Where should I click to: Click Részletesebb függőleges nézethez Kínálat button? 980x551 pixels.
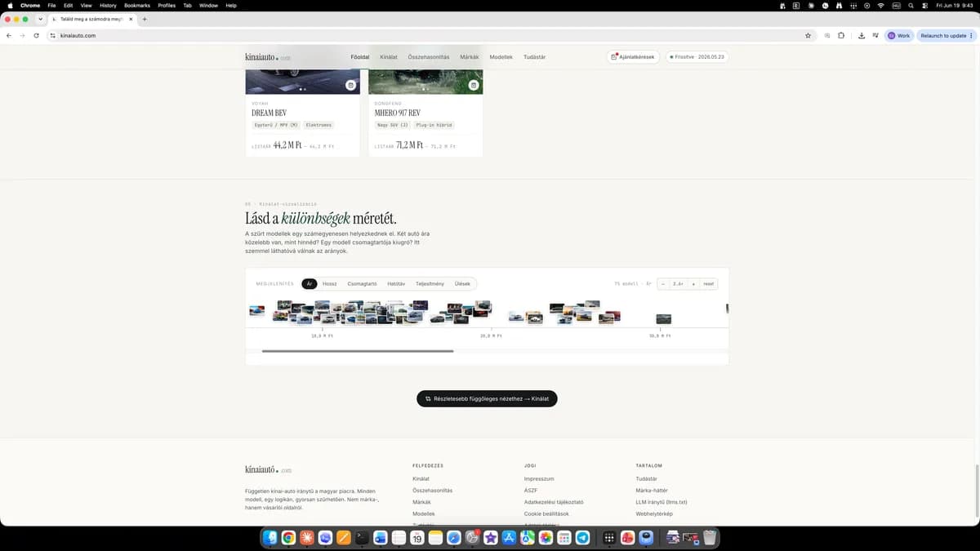(x=487, y=398)
